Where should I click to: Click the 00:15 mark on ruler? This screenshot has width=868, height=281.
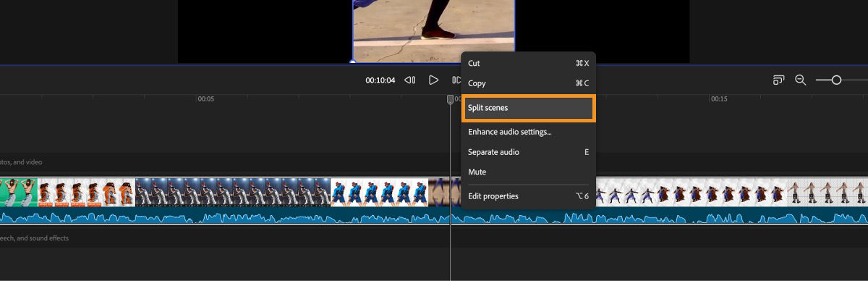719,99
